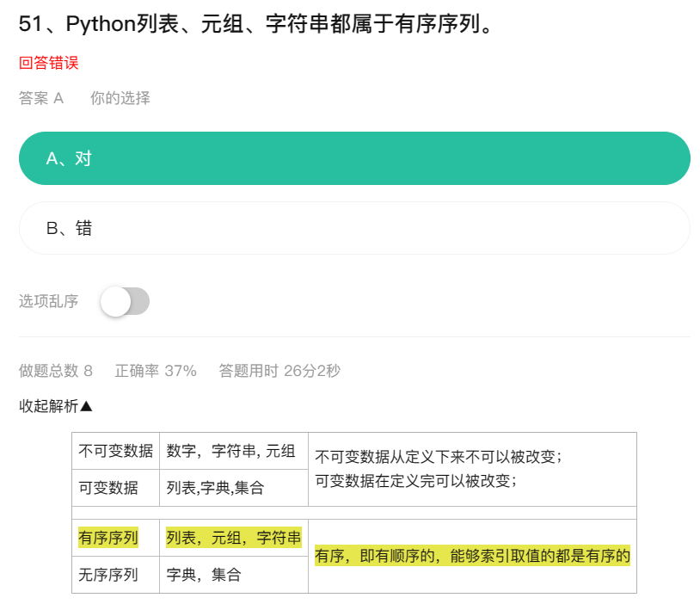The image size is (700, 604).
Task: Click the 答题用时 26分2秒 statistic
Action: coord(279,370)
